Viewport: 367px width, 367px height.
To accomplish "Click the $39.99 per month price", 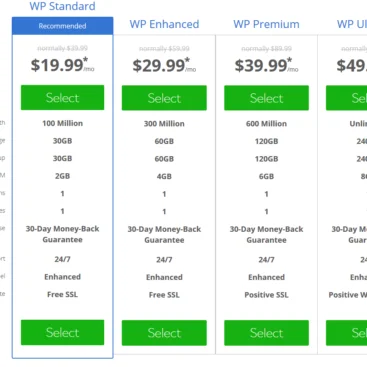I will [266, 65].
